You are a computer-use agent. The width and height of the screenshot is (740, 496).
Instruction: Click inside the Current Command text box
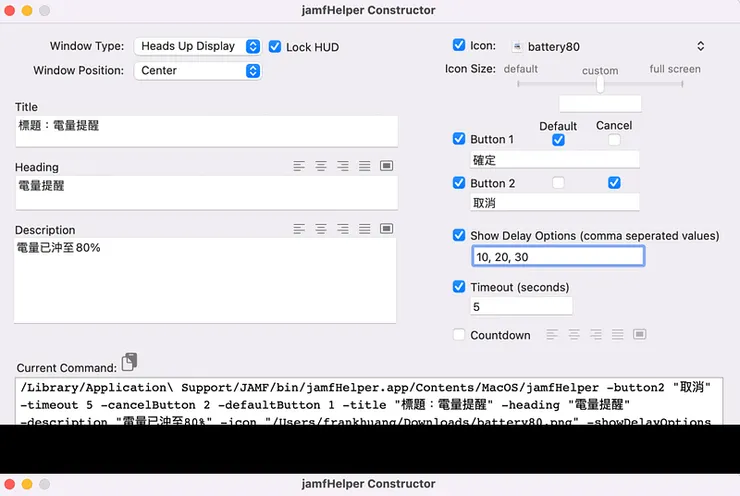(369, 401)
